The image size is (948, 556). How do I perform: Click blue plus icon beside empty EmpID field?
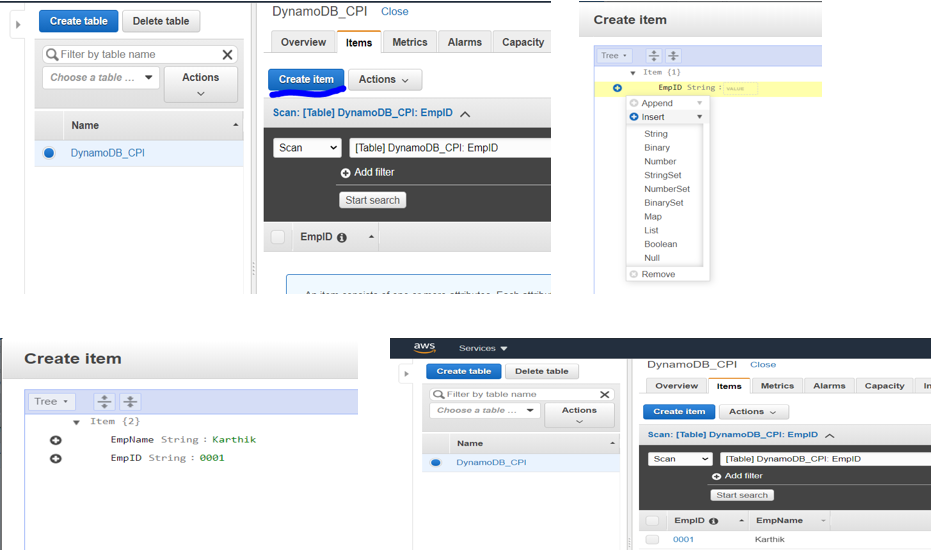tap(617, 88)
